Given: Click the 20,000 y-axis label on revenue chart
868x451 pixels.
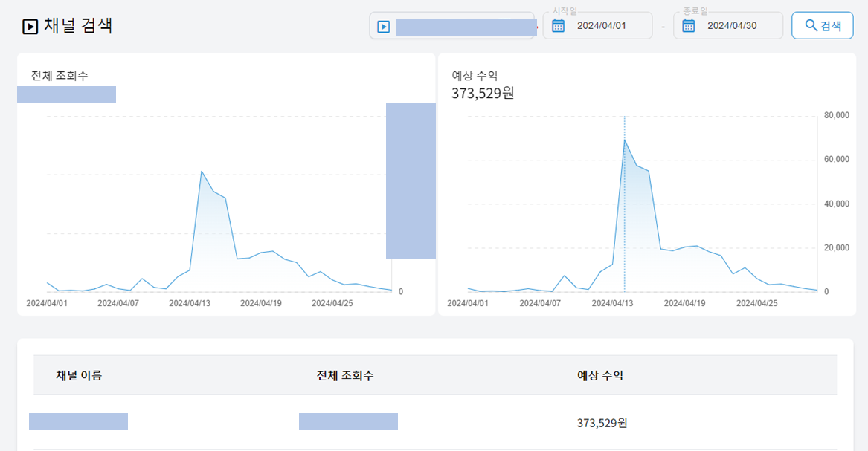Looking at the screenshot, I should [837, 247].
